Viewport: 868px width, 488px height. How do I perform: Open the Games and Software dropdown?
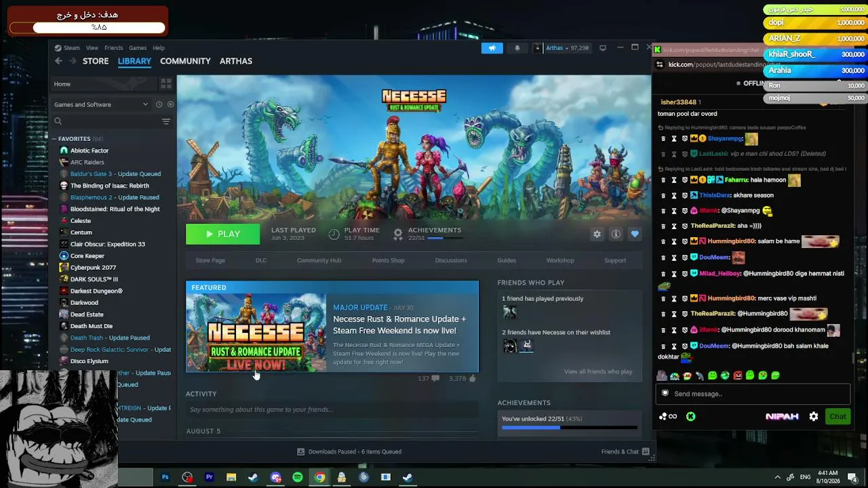[100, 104]
